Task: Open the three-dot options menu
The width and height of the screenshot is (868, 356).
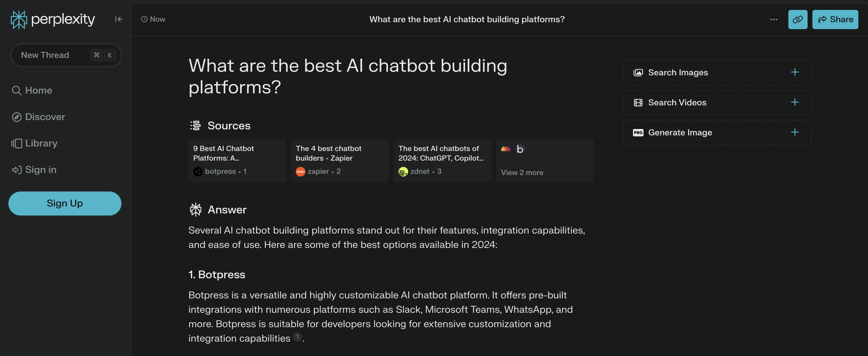Action: [x=773, y=19]
